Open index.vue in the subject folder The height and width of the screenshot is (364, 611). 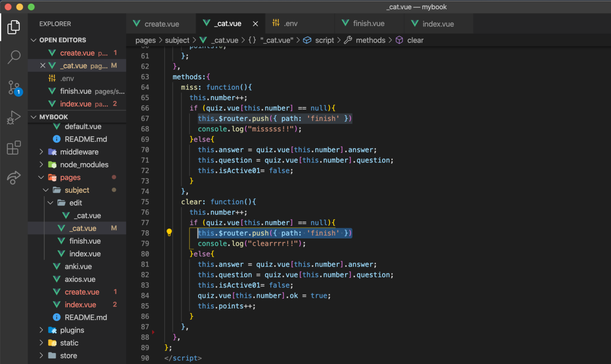coord(77,254)
